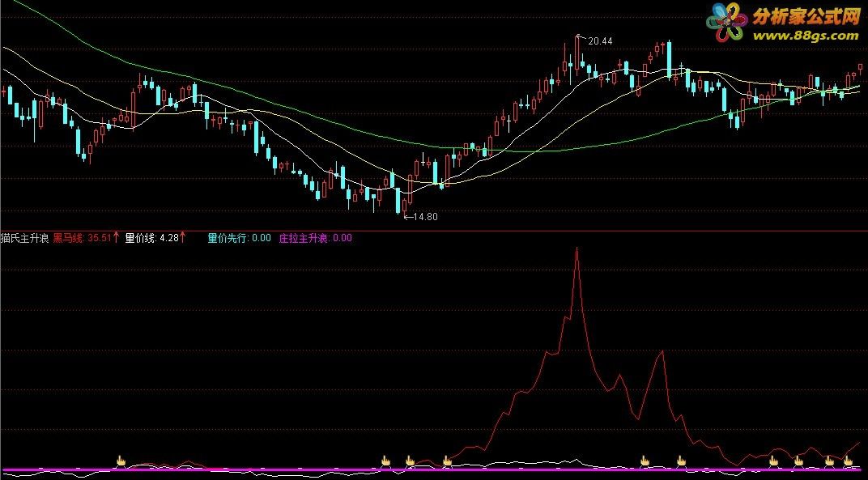This screenshot has height=480, width=868.
Task: Select the 猫氏主升浪 indicator name
Action: (24, 239)
